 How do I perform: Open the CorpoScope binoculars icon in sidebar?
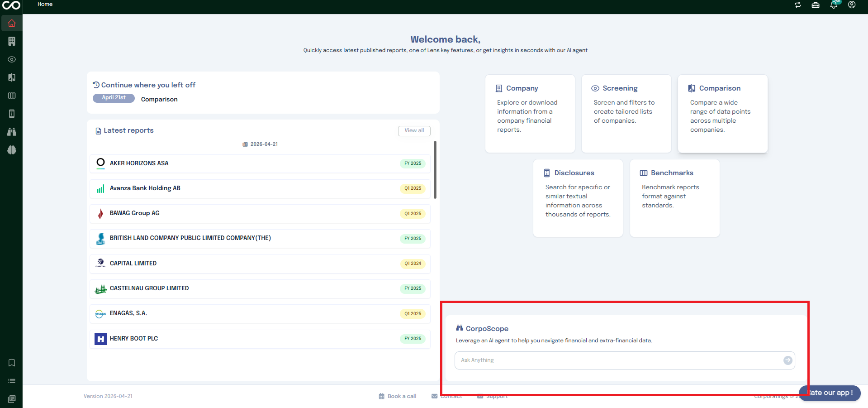[x=12, y=132]
